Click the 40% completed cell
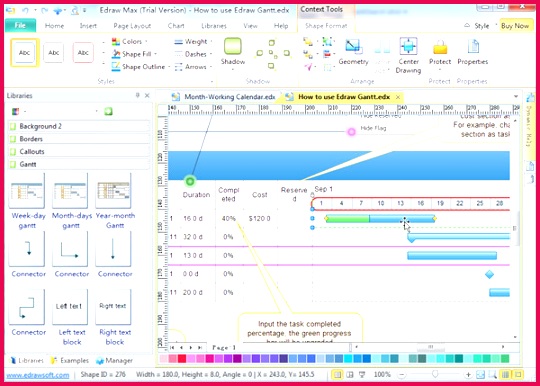This screenshot has height=386, width=540. pyautogui.click(x=229, y=219)
